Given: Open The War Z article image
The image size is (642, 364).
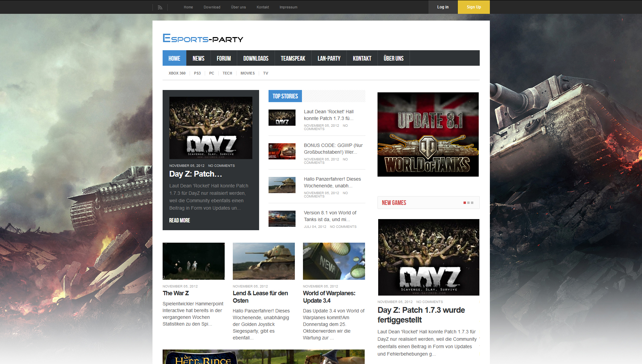Looking at the screenshot, I should pos(194,261).
